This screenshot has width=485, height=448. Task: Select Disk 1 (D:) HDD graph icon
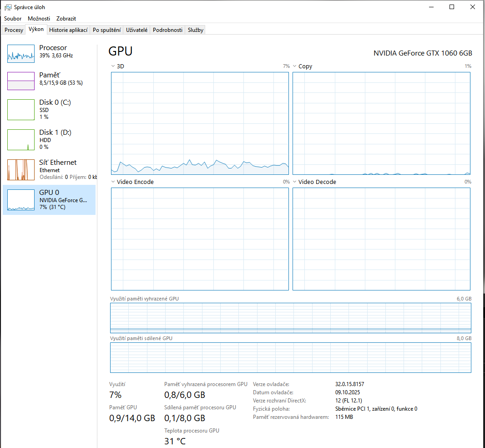click(21, 140)
